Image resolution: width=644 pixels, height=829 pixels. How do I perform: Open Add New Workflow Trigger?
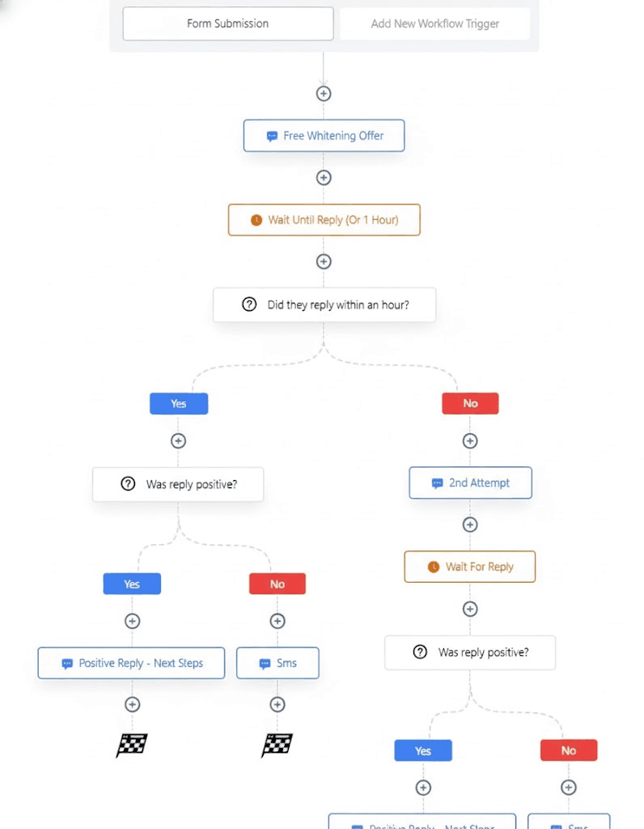(435, 23)
